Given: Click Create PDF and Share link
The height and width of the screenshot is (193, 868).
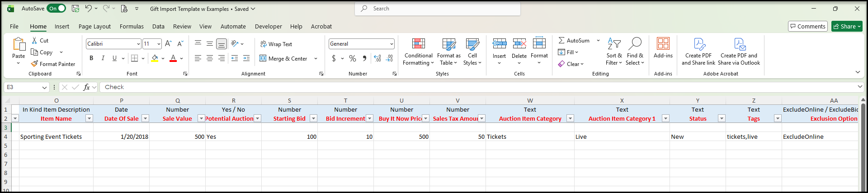Looking at the screenshot, I should 698,52.
